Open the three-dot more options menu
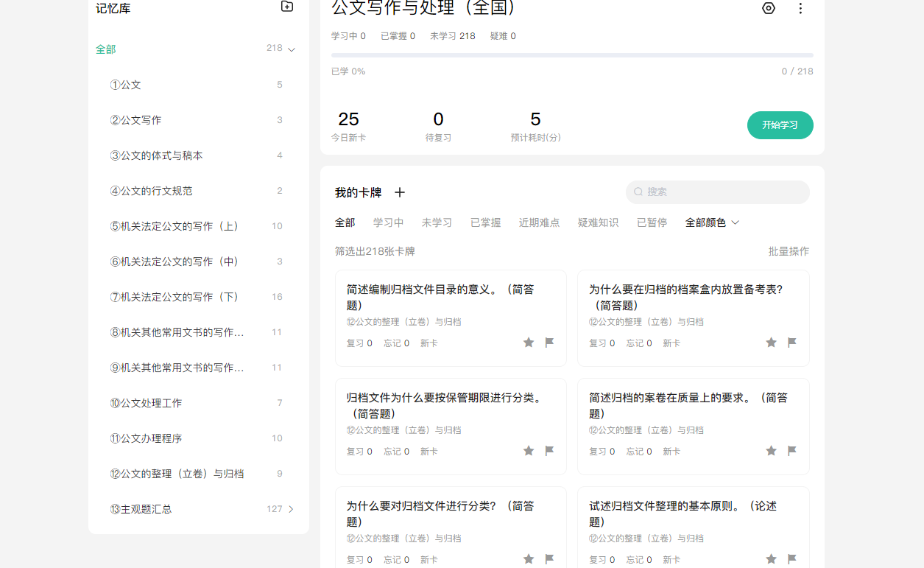This screenshot has height=568, width=924. pyautogui.click(x=800, y=8)
